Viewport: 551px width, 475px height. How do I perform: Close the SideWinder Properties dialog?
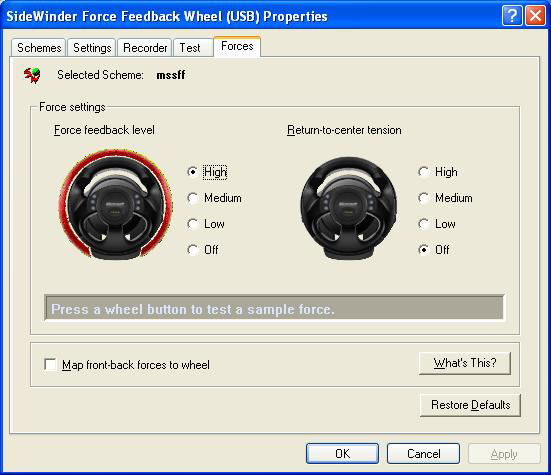535,16
